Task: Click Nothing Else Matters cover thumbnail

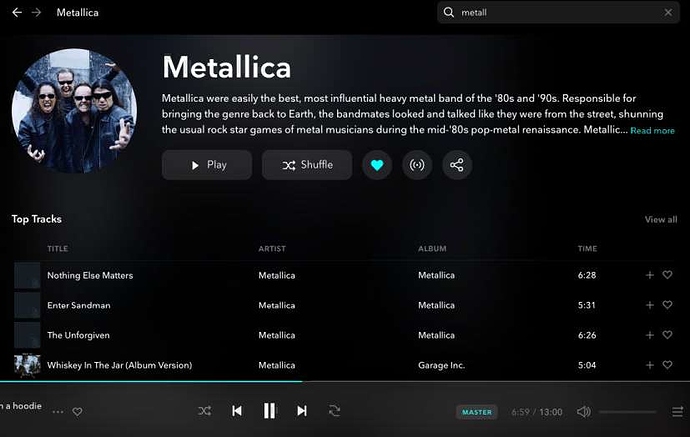Action: coord(27,275)
